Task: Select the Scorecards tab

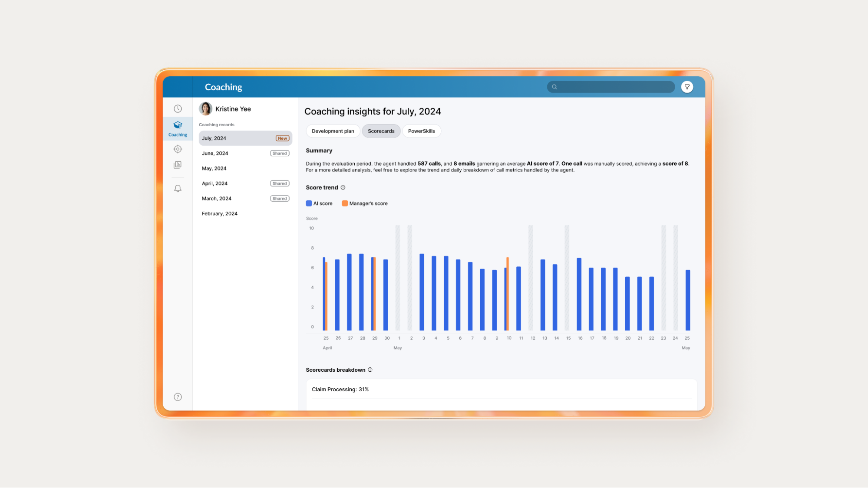Action: point(381,131)
